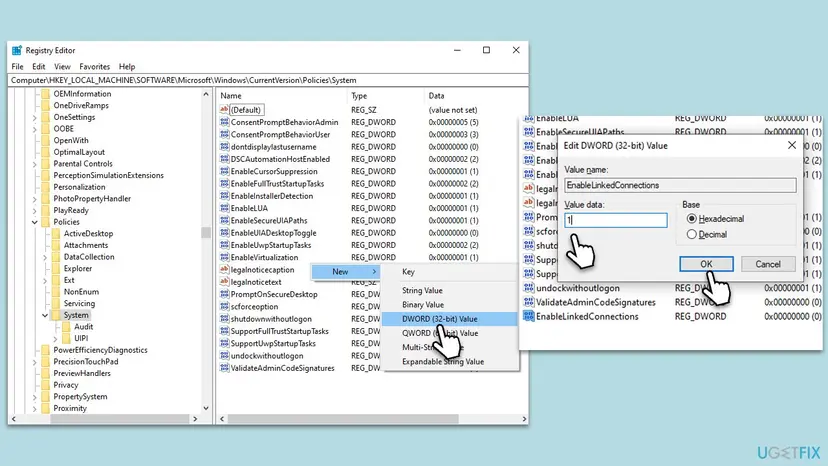828x466 pixels.
Task: Click the folder icon of Audit subkey
Action: click(67, 327)
